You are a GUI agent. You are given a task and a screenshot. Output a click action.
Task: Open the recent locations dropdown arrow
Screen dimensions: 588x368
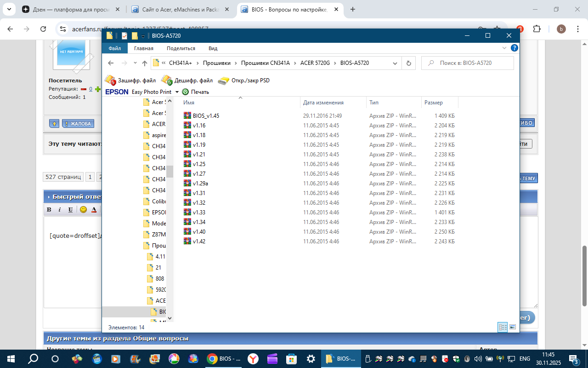coord(135,63)
